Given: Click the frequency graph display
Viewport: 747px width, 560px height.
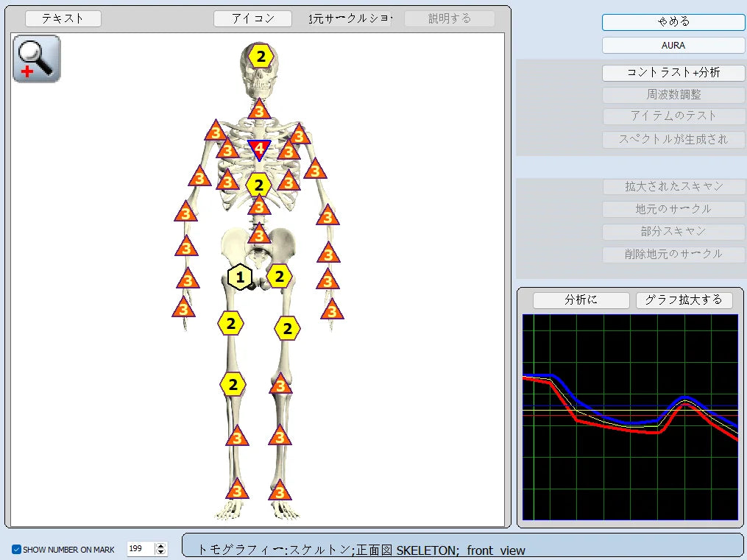Looking at the screenshot, I should 629,417.
